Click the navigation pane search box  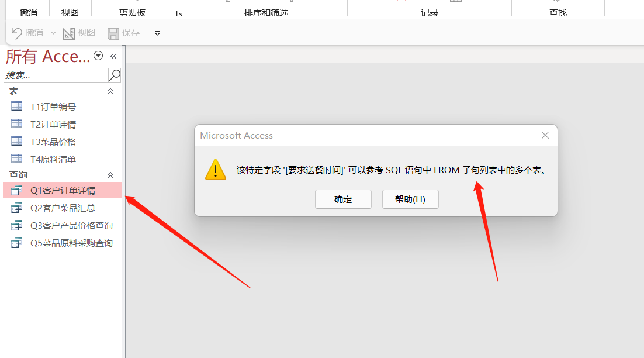click(x=56, y=75)
